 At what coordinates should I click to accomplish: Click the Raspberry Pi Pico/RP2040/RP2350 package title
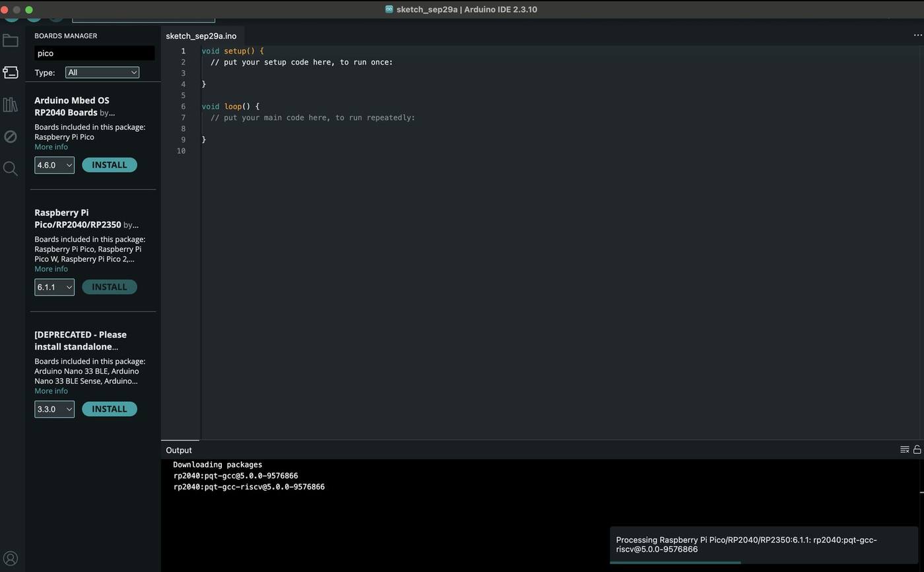78,218
